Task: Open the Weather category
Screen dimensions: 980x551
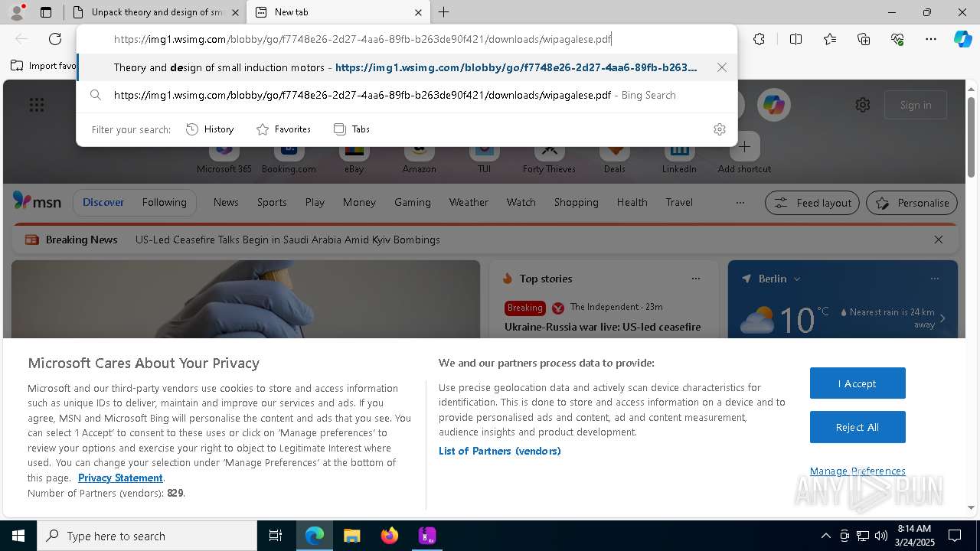Action: 469,202
